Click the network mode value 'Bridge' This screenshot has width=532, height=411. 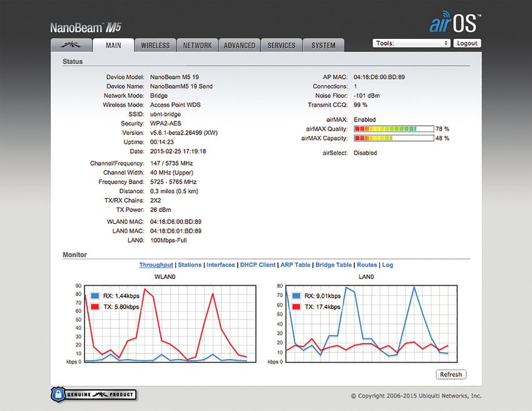point(159,96)
